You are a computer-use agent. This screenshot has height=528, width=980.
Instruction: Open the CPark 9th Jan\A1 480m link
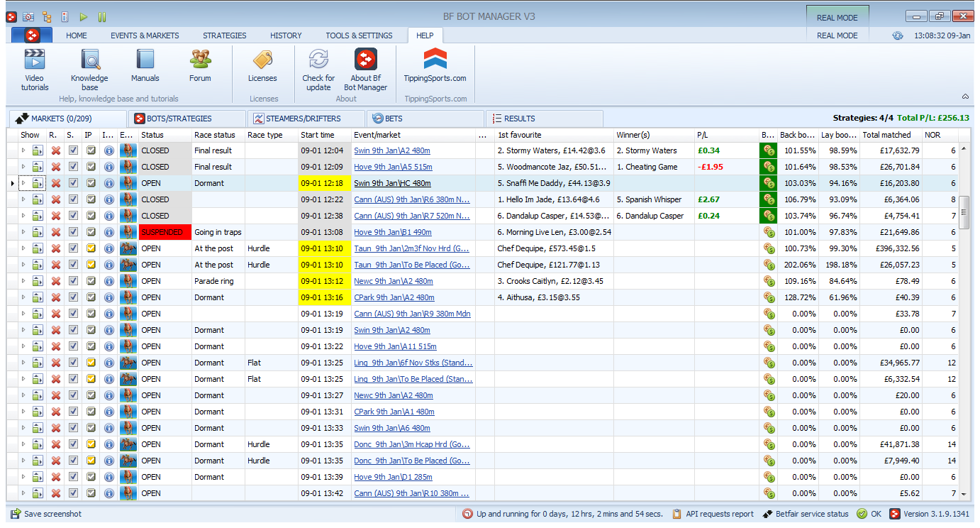pyautogui.click(x=394, y=412)
